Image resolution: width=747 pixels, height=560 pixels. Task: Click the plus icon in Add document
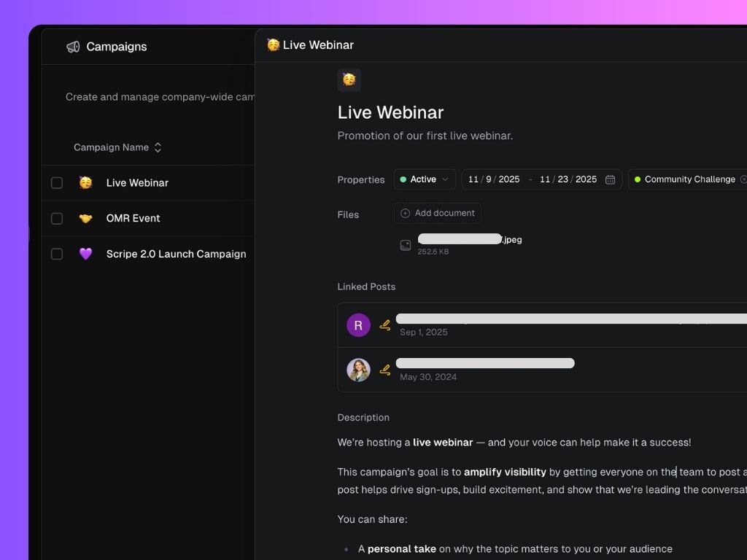click(405, 214)
